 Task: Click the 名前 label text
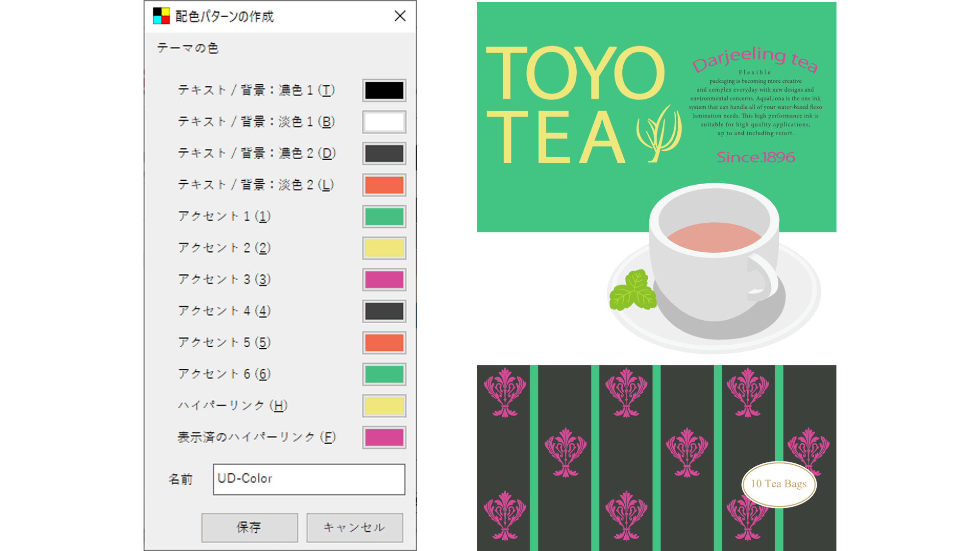pyautogui.click(x=180, y=479)
